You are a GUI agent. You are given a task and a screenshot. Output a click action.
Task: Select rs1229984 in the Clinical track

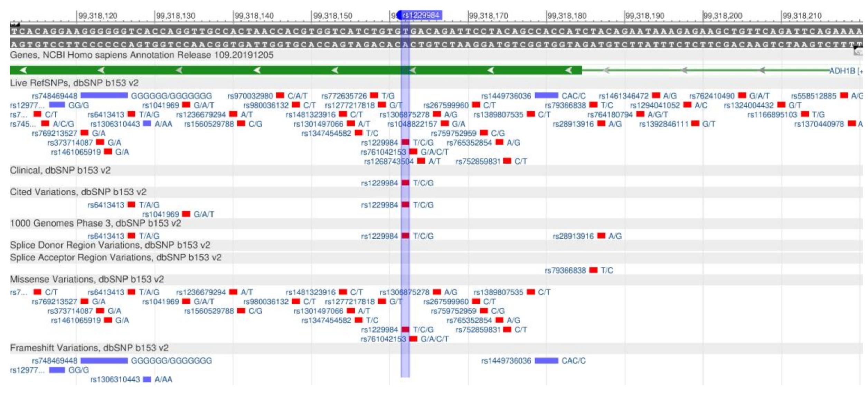[x=397, y=183]
